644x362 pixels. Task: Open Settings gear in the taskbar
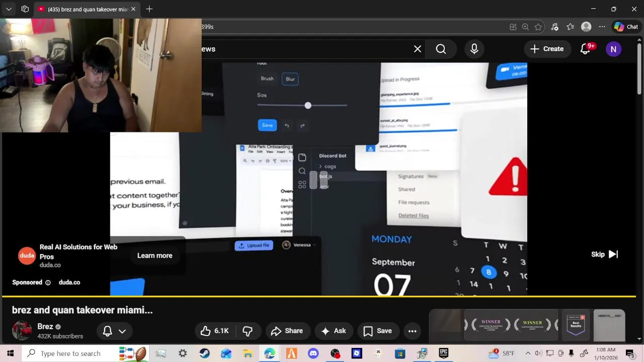click(183, 353)
